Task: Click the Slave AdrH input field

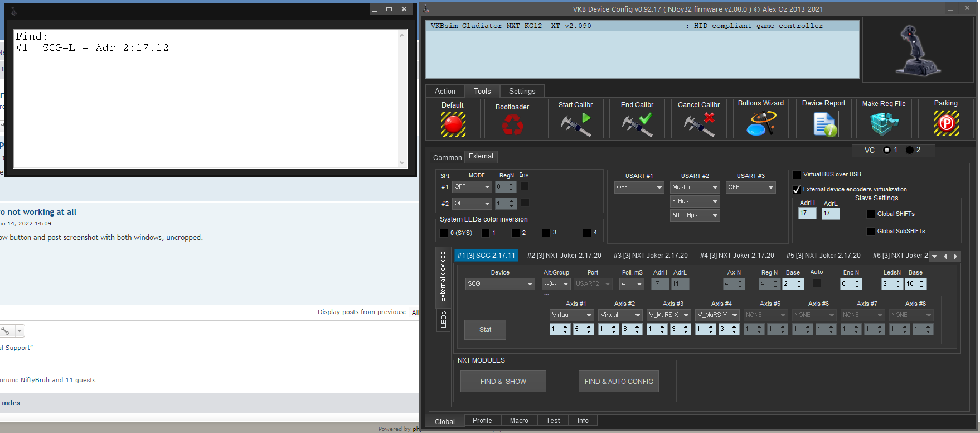Action: [x=807, y=213]
